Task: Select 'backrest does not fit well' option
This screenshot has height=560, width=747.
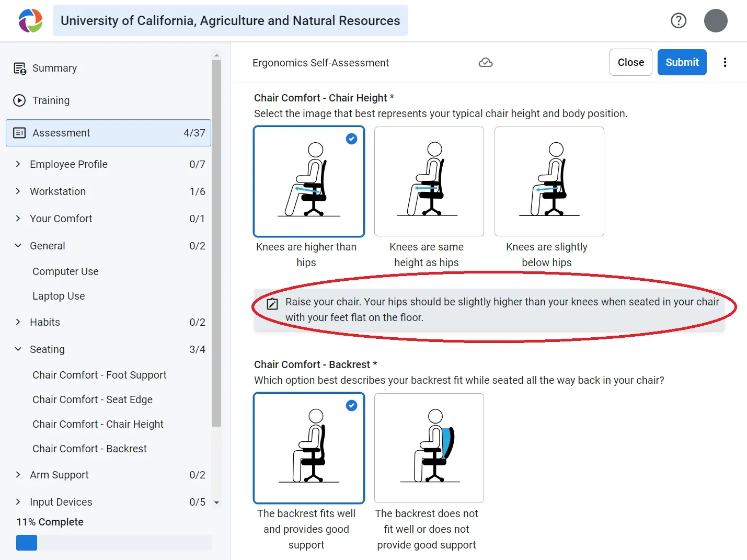Action: click(x=429, y=448)
